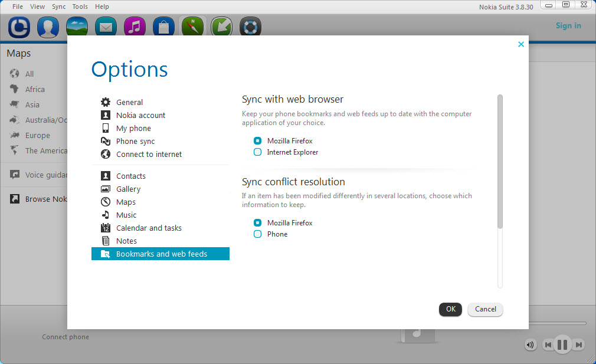Image resolution: width=596 pixels, height=364 pixels.
Task: Open the Maps compass toolbar icon
Action: point(193,27)
